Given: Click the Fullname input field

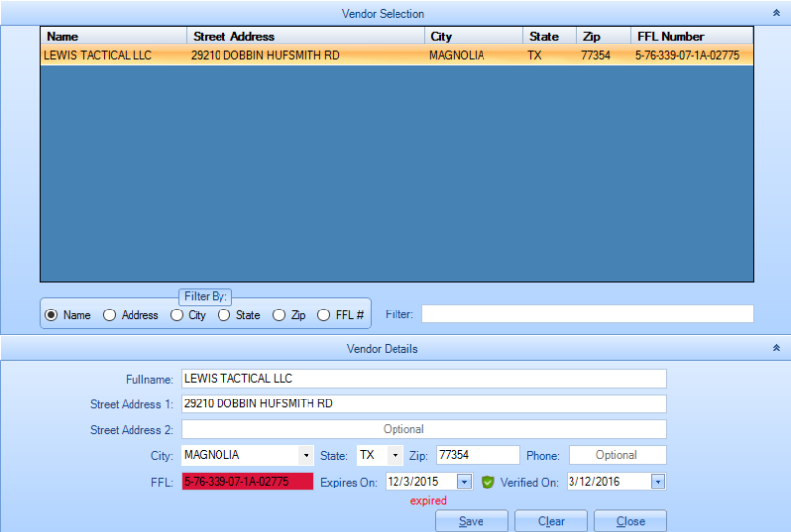Looking at the screenshot, I should coord(424,379).
